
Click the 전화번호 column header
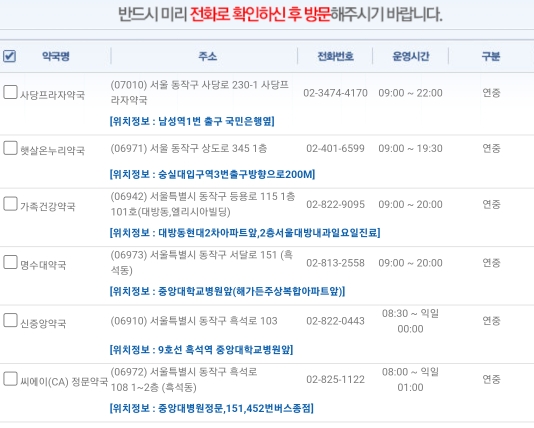335,56
